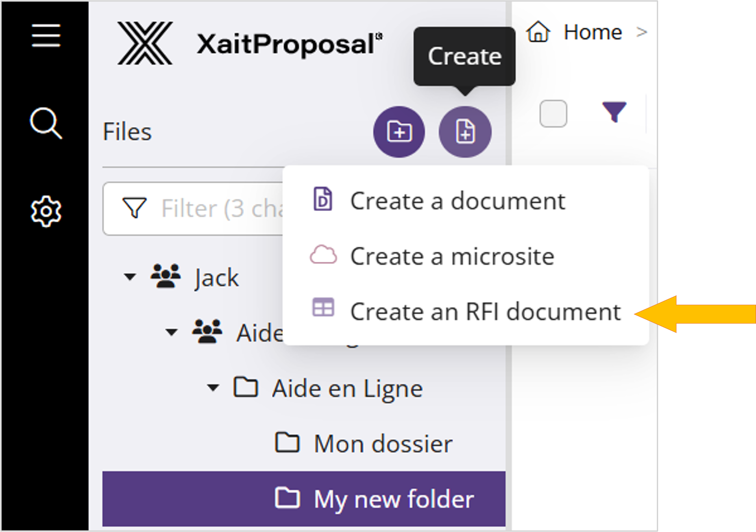This screenshot has height=532, width=756.
Task: Click the create new folder icon
Action: tap(399, 132)
